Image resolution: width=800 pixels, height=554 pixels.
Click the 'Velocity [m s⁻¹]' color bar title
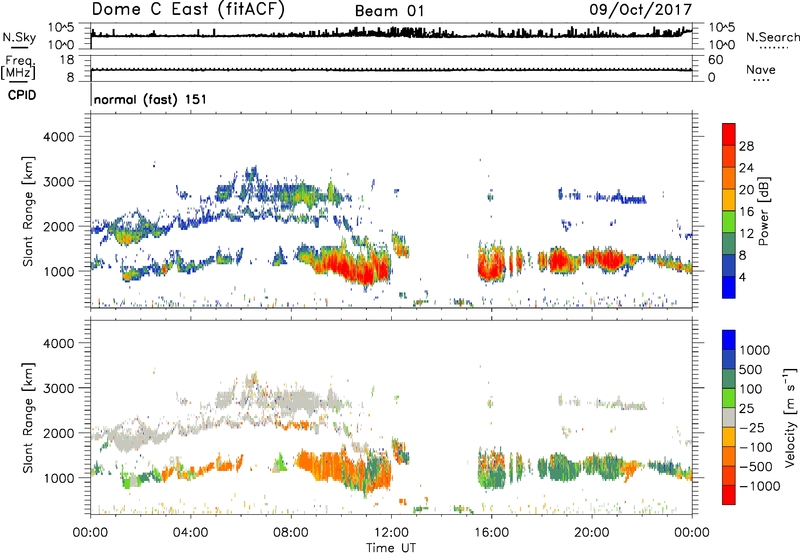click(790, 417)
